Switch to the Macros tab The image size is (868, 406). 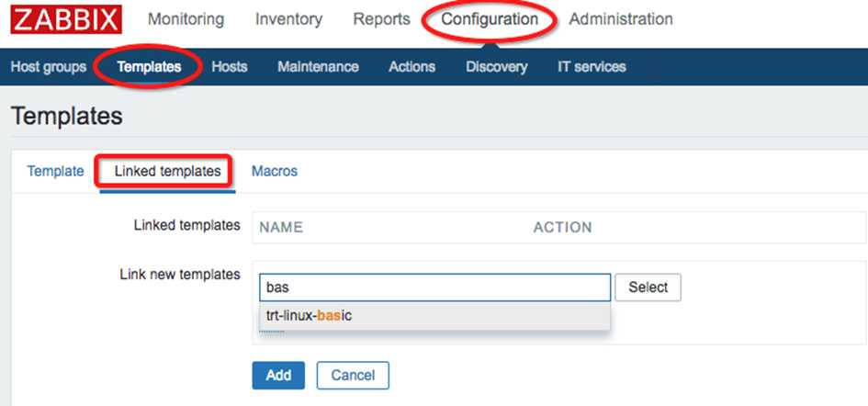(x=275, y=171)
